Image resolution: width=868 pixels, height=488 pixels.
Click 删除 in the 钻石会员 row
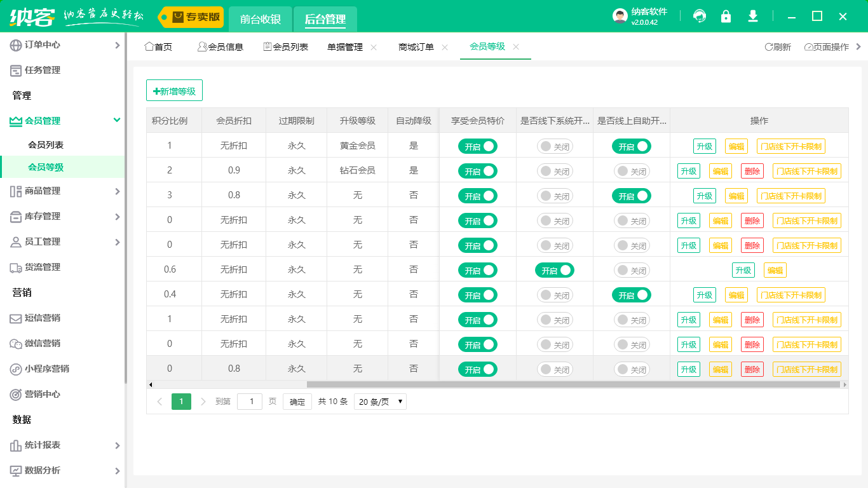(752, 171)
